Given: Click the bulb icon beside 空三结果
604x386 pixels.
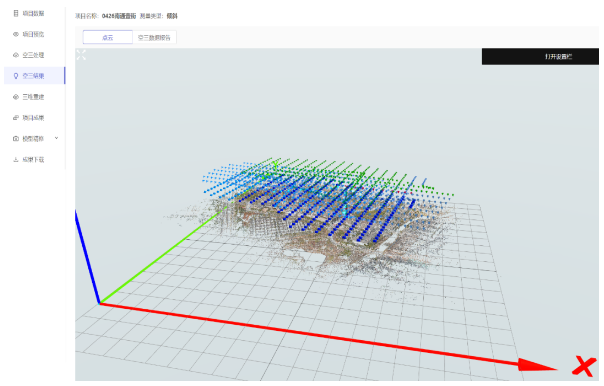Looking at the screenshot, I should (x=16, y=76).
